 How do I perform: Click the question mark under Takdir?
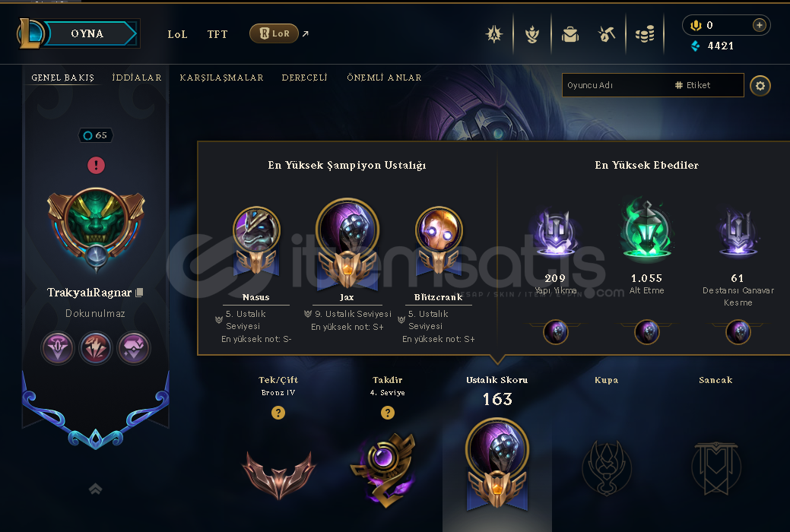pos(388,413)
